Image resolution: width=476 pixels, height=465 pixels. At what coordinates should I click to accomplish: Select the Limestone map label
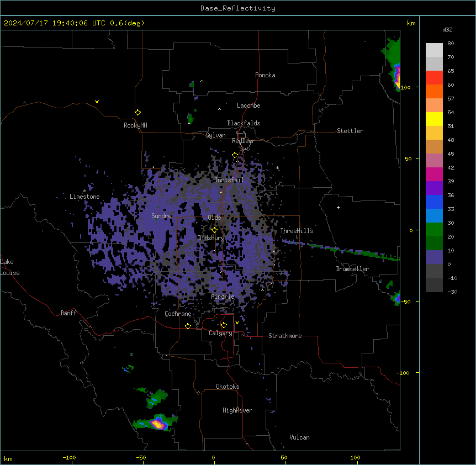coord(84,197)
